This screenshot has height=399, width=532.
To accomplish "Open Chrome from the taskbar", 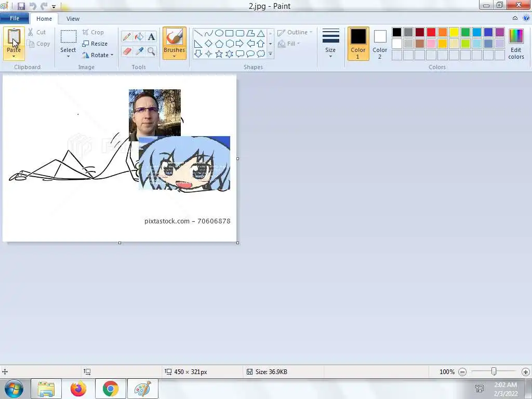I will coord(111,389).
